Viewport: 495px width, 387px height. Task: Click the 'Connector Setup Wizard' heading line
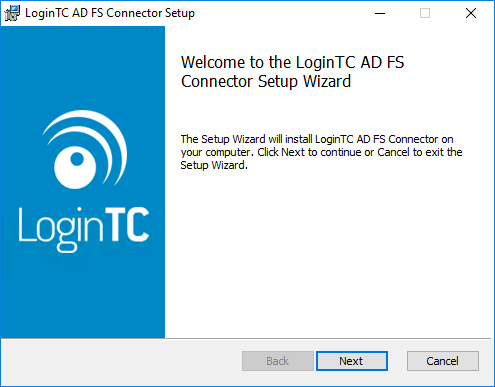(x=266, y=82)
